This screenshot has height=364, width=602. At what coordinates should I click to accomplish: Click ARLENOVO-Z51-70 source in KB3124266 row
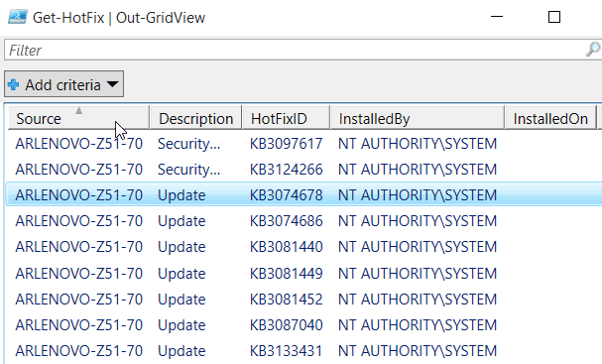79,170
